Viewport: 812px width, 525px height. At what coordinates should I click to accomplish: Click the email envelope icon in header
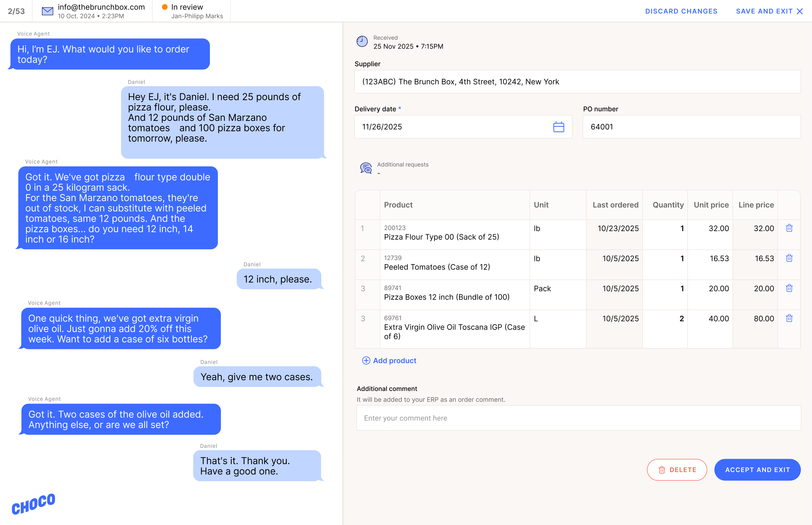point(47,11)
